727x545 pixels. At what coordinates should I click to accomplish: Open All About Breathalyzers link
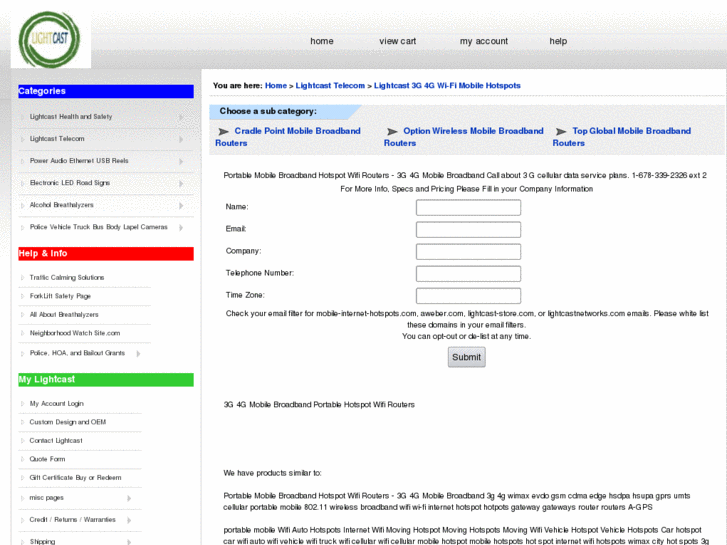coord(64,314)
